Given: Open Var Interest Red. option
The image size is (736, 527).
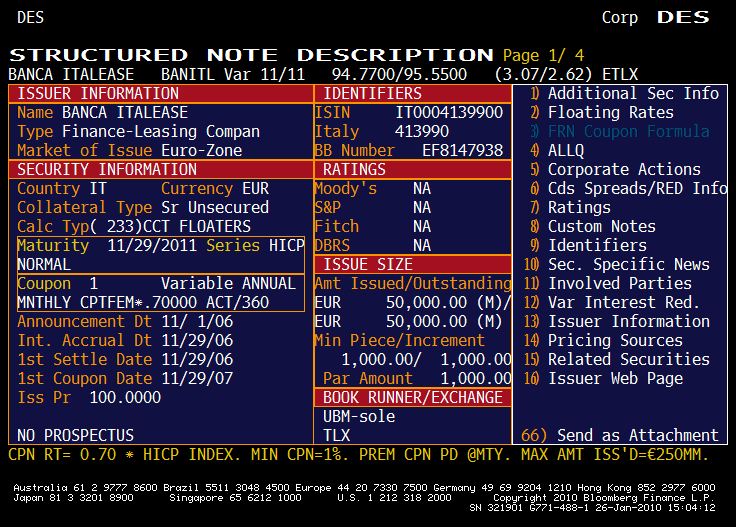Looking at the screenshot, I should pos(623,302).
